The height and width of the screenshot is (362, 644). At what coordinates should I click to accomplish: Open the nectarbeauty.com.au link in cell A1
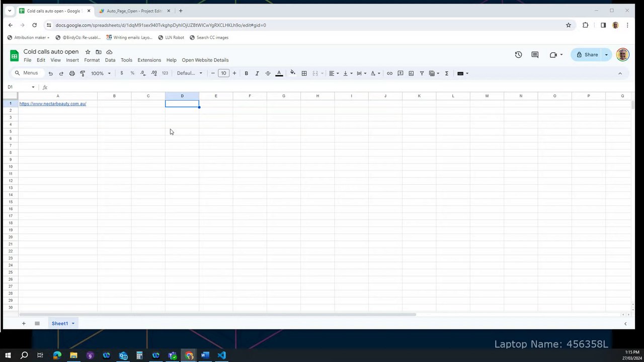coord(53,104)
